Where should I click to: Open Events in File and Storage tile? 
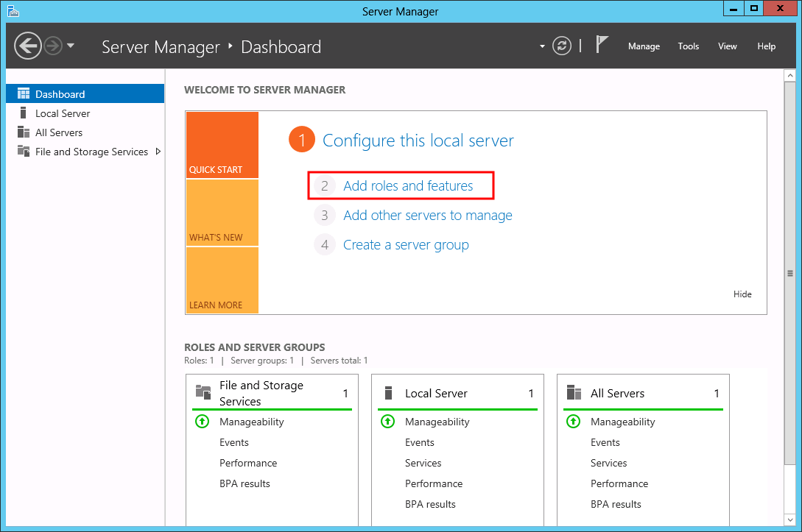[233, 442]
